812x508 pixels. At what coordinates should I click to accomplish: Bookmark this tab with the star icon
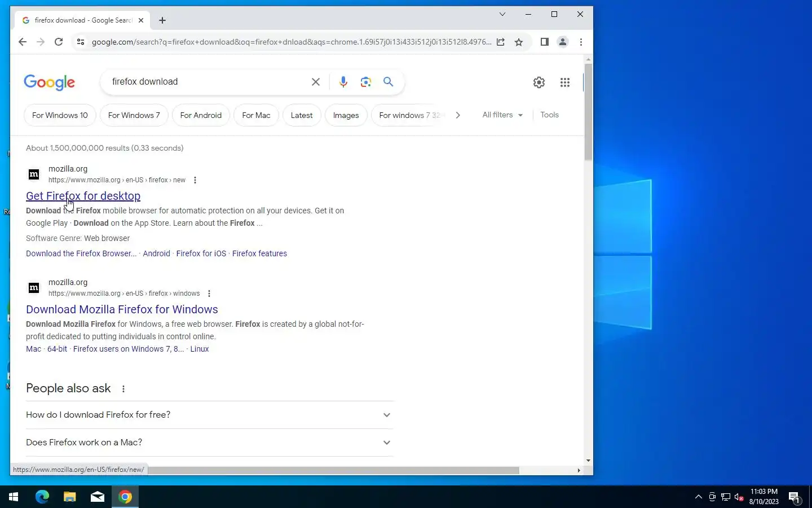point(519,42)
